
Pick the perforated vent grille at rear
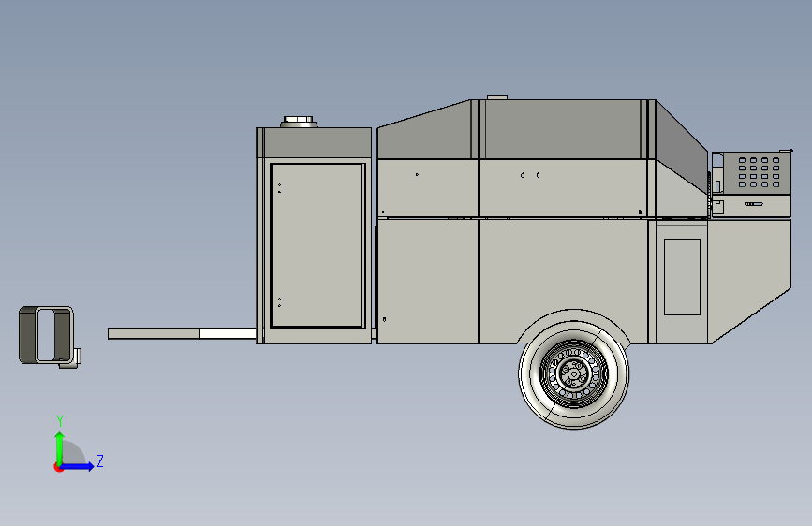pos(759,172)
